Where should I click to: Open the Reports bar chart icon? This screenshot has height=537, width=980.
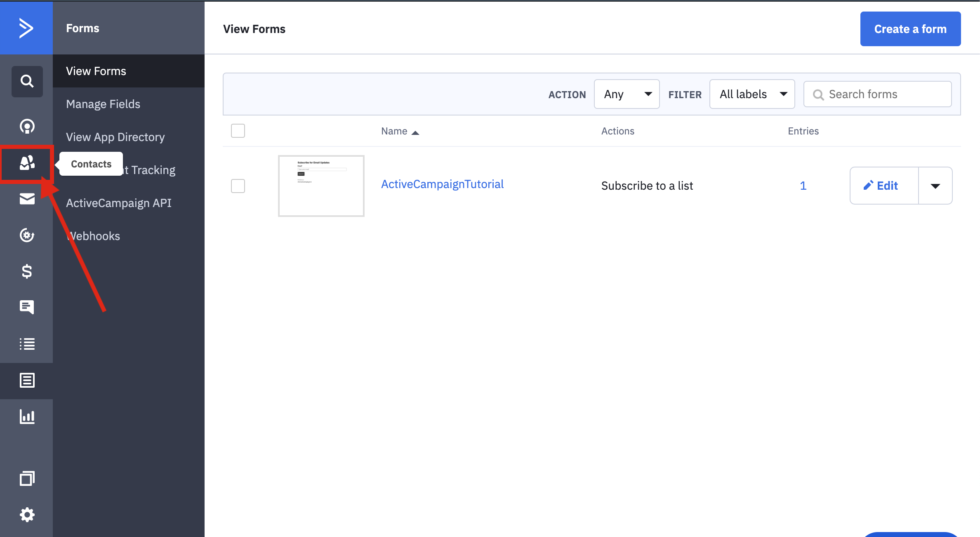pyautogui.click(x=27, y=417)
